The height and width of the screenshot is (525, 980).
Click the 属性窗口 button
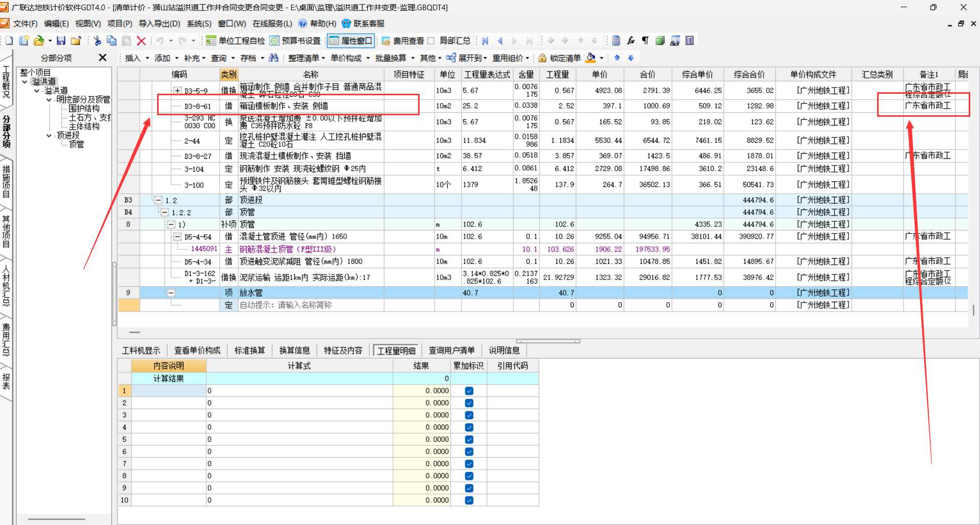point(351,40)
